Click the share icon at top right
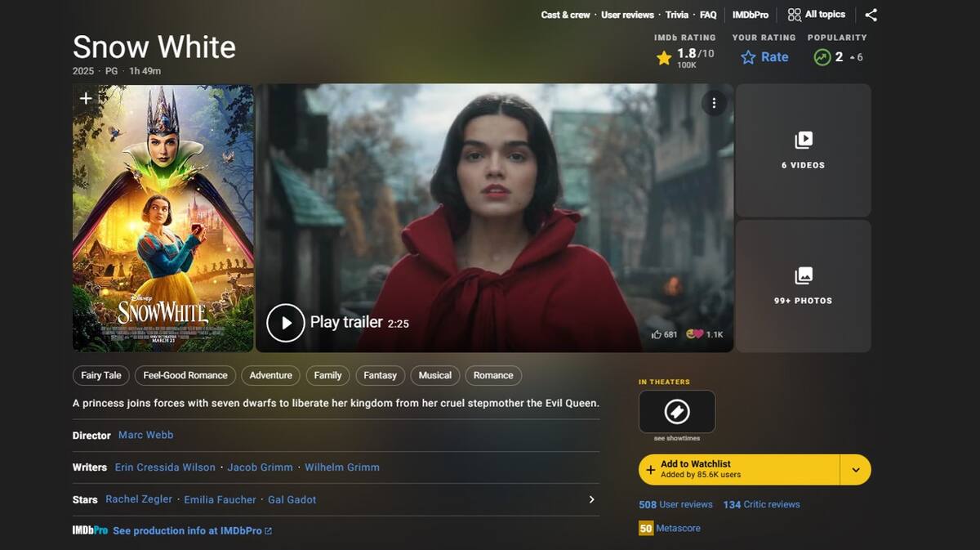 tap(871, 15)
